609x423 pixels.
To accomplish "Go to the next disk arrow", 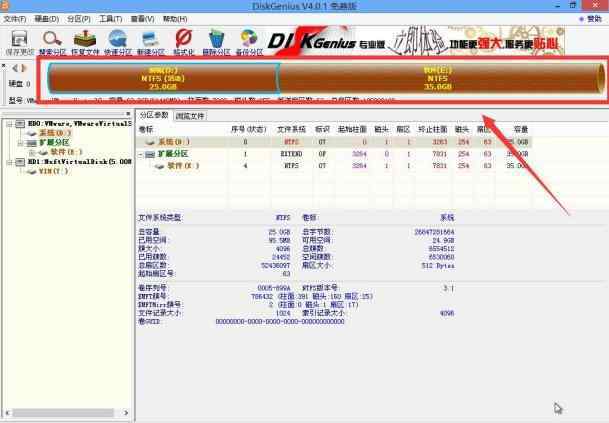I will 24,68.
